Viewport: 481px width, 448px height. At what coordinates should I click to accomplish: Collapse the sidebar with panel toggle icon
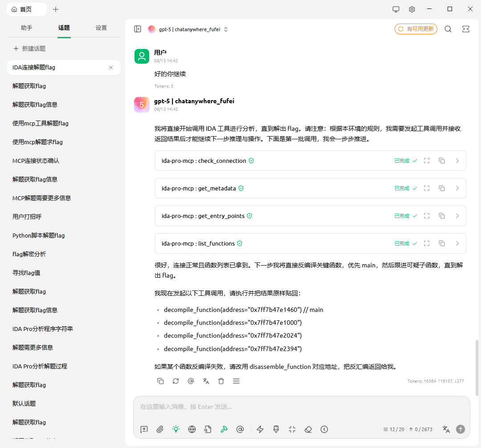(x=138, y=29)
